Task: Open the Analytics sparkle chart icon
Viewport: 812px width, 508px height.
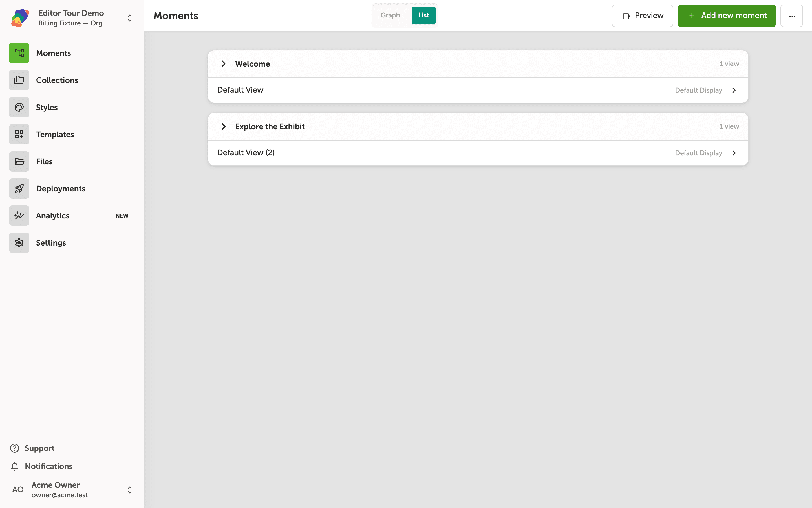Action: (x=19, y=216)
